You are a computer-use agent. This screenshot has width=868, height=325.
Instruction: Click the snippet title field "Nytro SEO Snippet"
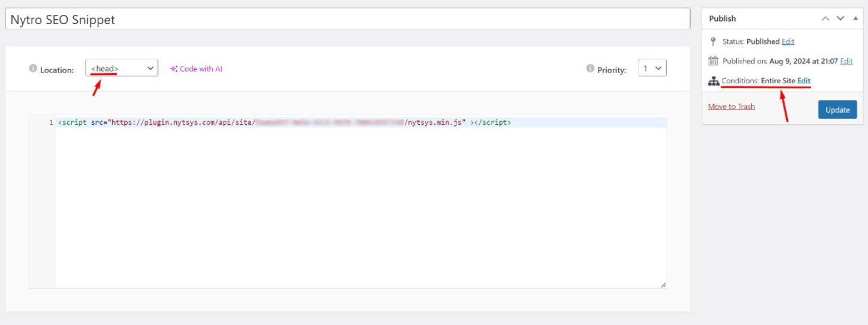[x=347, y=19]
